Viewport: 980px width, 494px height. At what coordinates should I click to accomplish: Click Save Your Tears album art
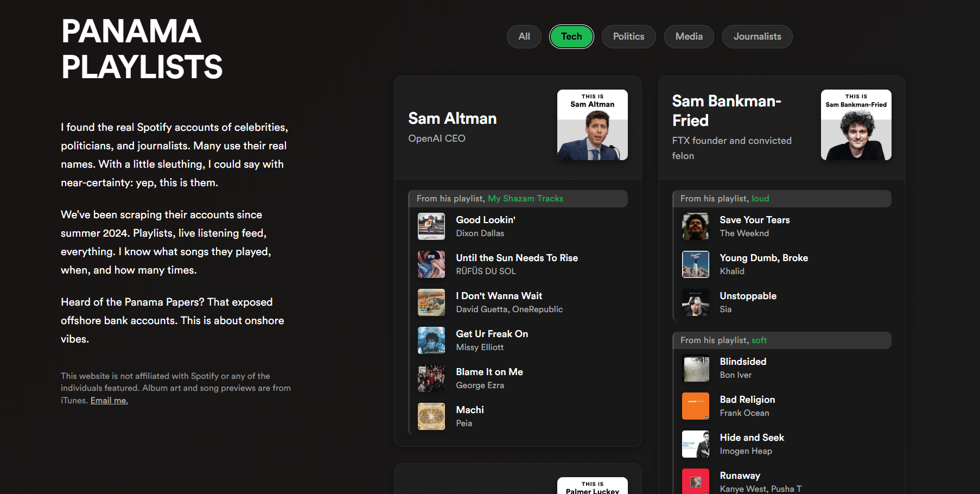coord(696,226)
